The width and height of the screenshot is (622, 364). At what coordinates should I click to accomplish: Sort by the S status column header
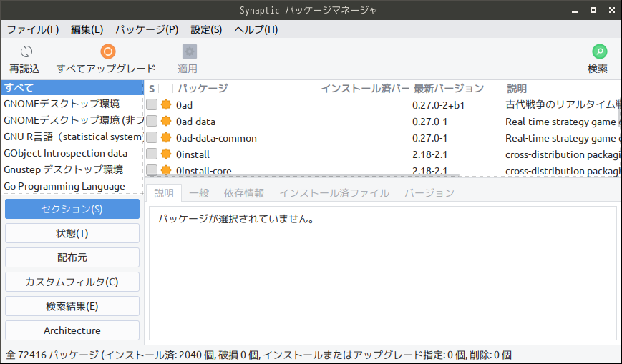click(x=152, y=89)
